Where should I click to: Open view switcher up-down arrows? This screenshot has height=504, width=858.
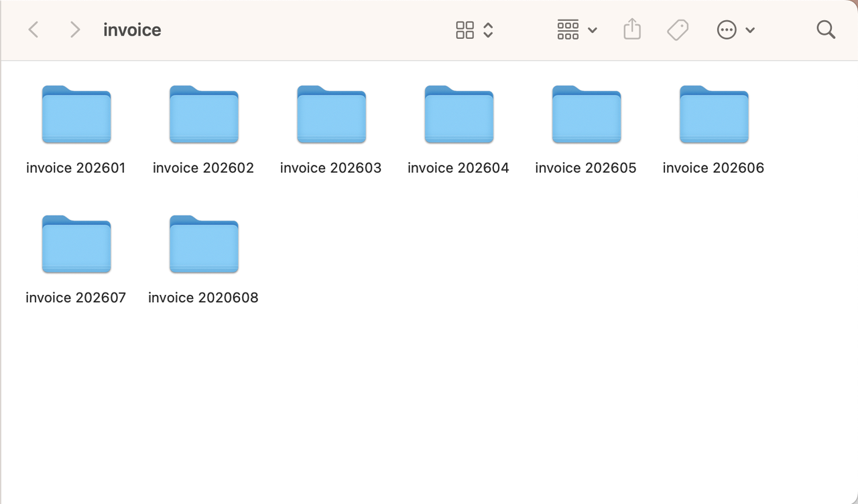[x=488, y=29]
